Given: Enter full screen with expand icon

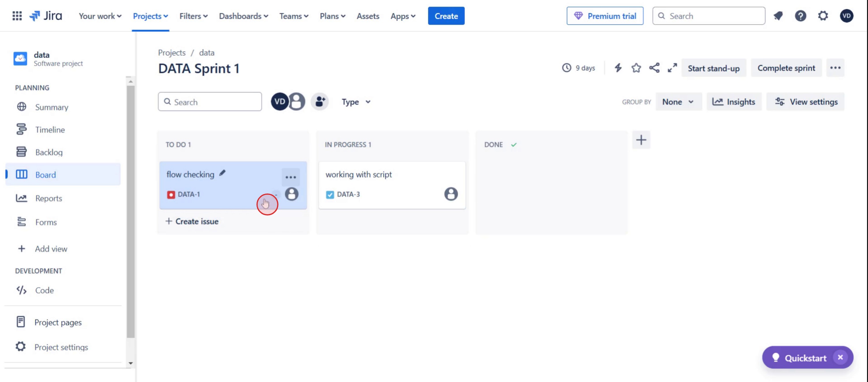Looking at the screenshot, I should pos(672,68).
